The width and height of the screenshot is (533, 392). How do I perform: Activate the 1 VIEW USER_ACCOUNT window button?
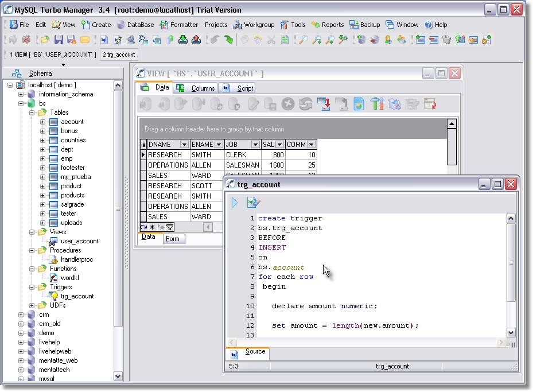[x=53, y=55]
